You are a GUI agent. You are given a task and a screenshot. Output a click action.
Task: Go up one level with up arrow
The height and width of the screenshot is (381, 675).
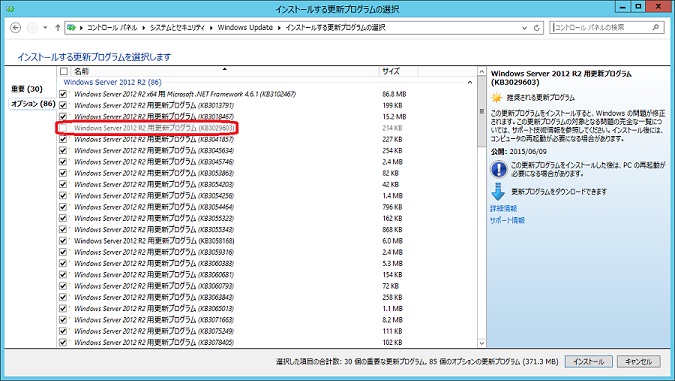pos(58,28)
